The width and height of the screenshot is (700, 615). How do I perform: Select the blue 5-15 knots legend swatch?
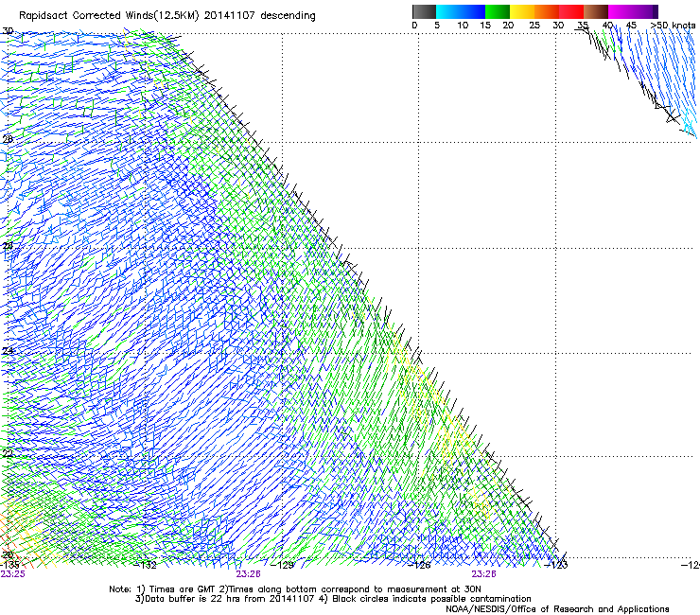[461, 11]
